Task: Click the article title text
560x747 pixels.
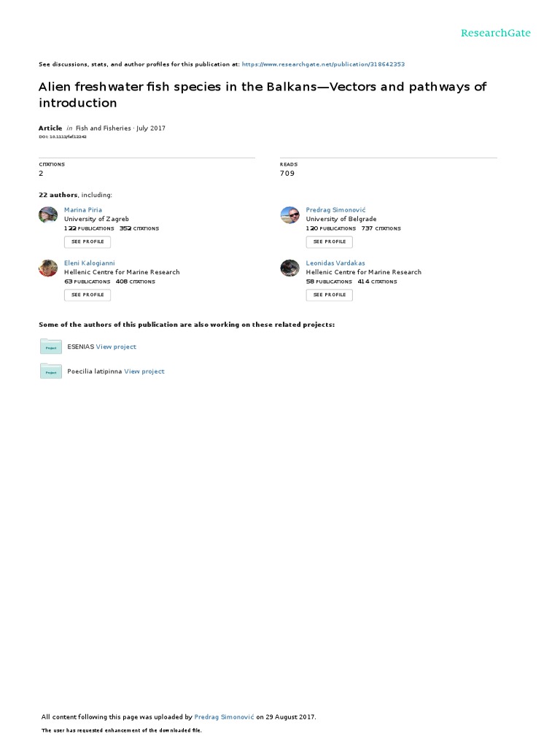Action: (262, 95)
